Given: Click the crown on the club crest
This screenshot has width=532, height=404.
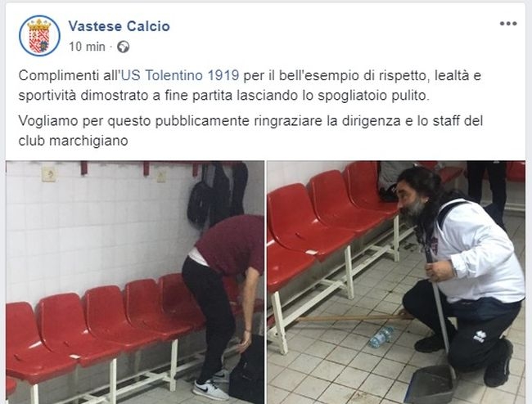Looking at the screenshot, I should [x=39, y=25].
